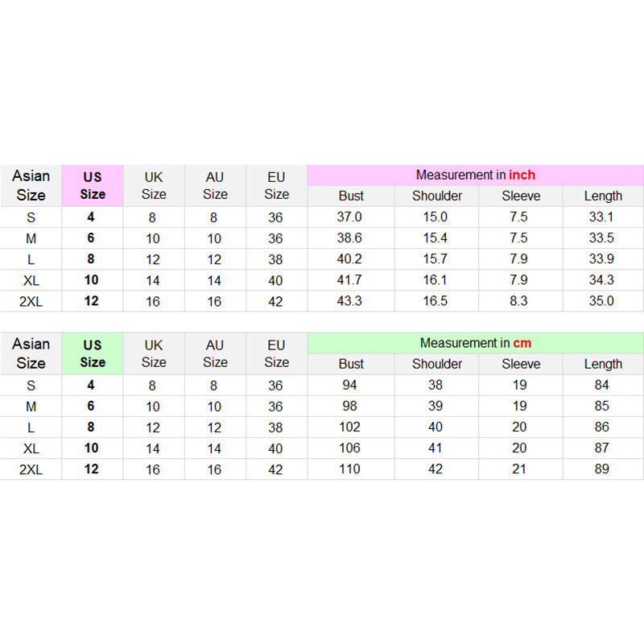Viewport: 644px width, 644px height.
Task: Select the green 'Measurement in cm' header
Action: tap(475, 343)
